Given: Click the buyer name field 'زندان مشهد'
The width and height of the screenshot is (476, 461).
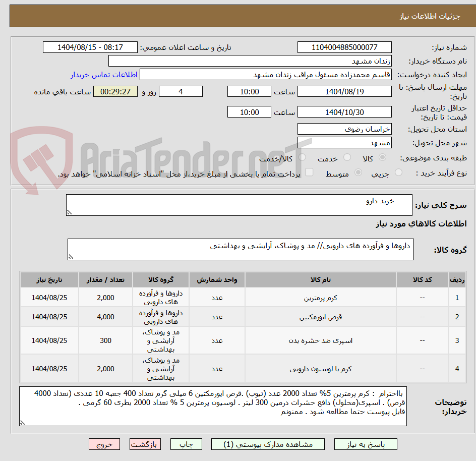Looking at the screenshot, I should [x=250, y=61].
